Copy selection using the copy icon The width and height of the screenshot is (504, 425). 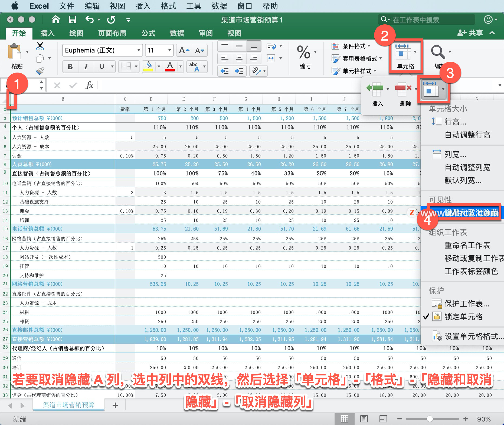coord(40,58)
